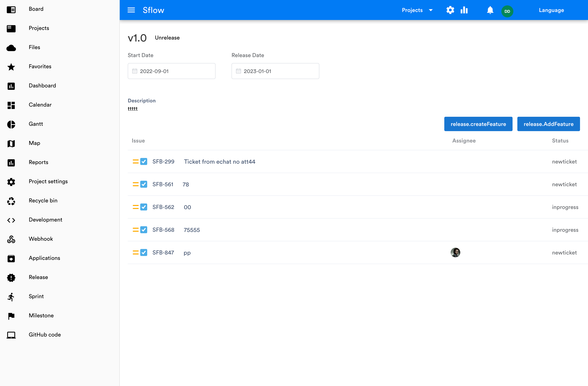Select Release from sidebar menu

(38, 277)
